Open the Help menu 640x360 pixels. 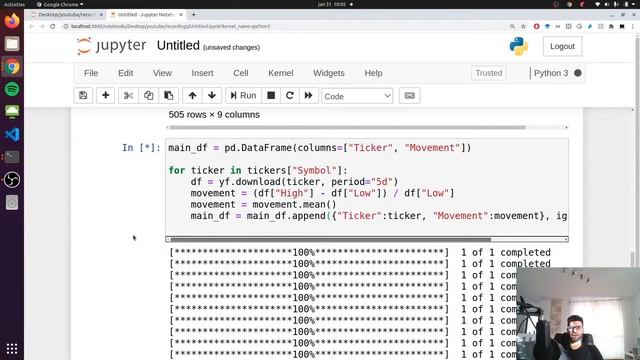(373, 73)
